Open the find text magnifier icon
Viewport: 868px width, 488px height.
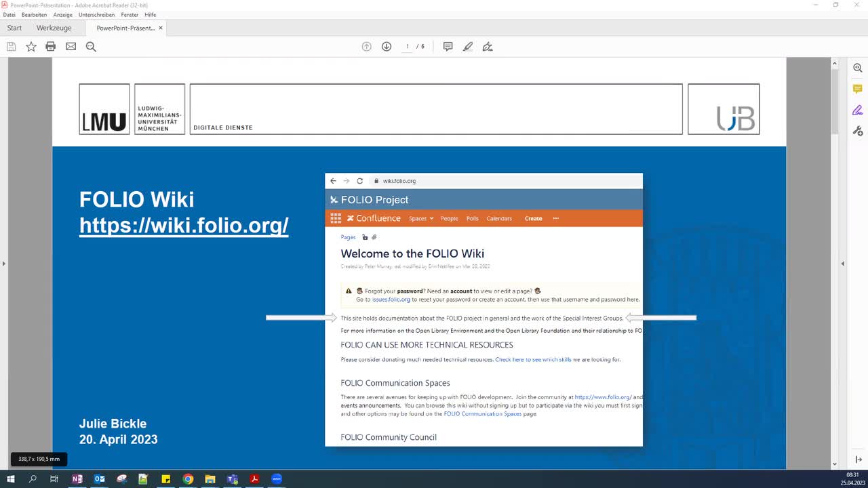point(91,47)
